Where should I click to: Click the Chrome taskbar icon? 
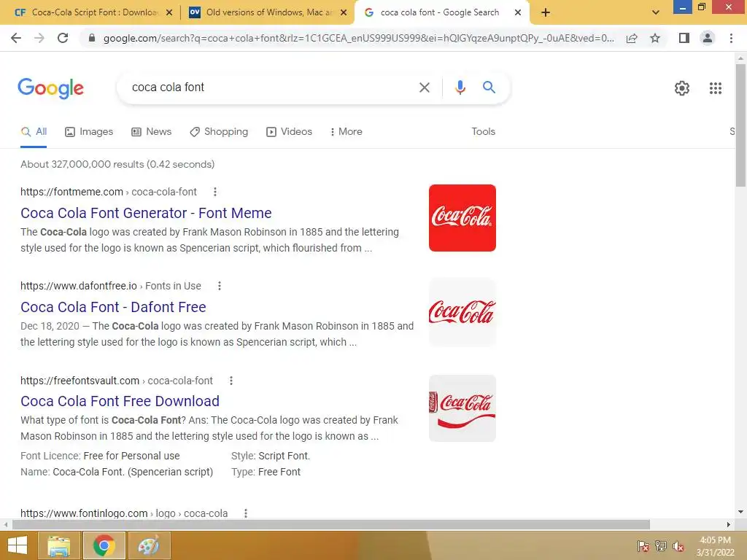pos(104,545)
